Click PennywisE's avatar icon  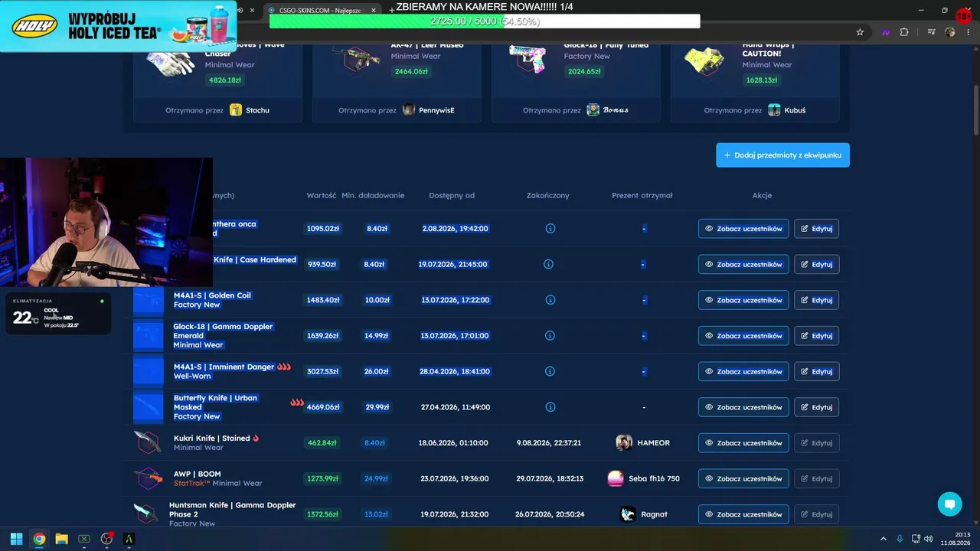coord(409,110)
